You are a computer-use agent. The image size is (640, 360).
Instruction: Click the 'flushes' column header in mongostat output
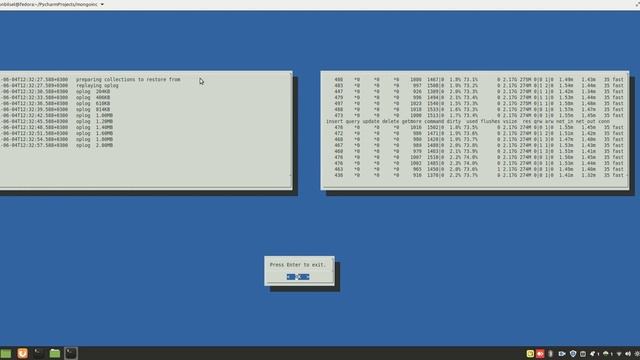point(490,122)
